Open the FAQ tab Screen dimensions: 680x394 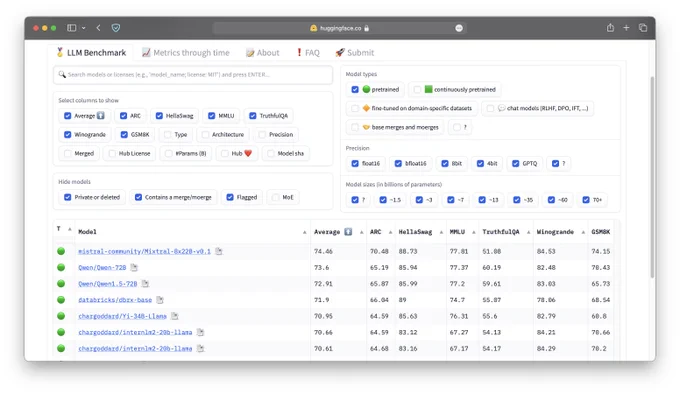tap(308, 52)
